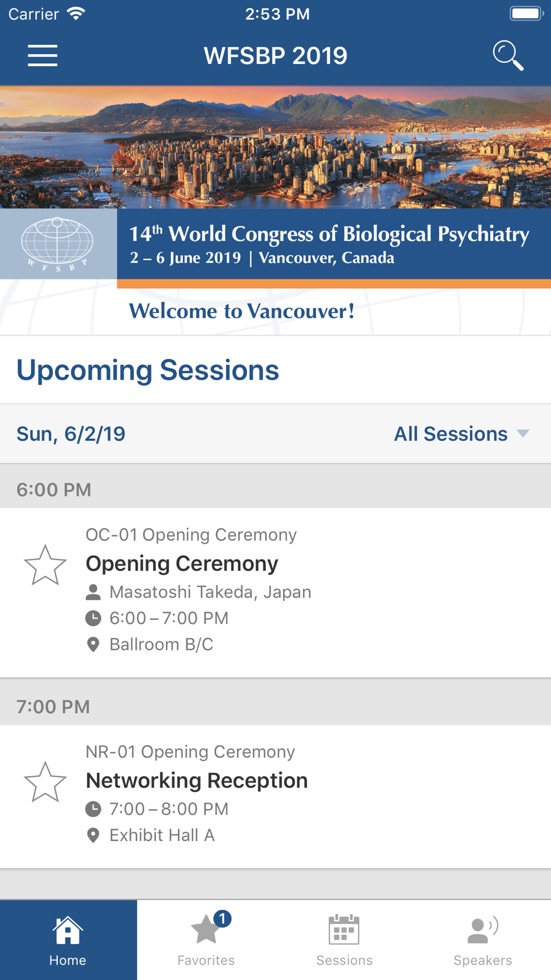Click the Sun, 6/2/19 date label
This screenshot has width=551, height=980.
pos(71,434)
